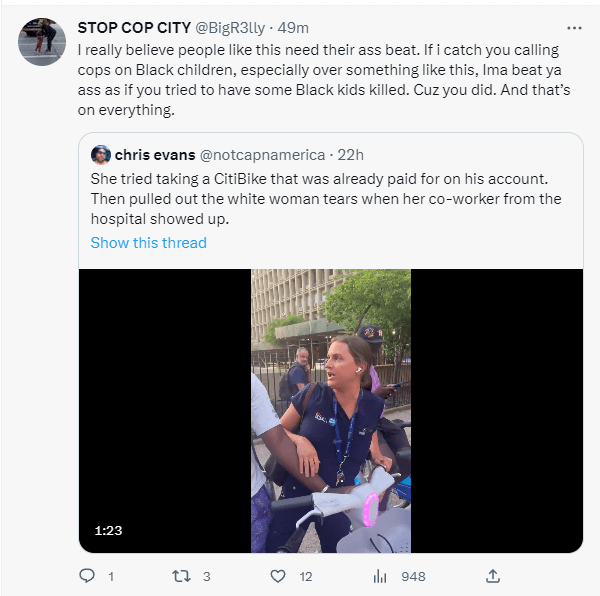Click the retweet arrows icon

[181, 576]
